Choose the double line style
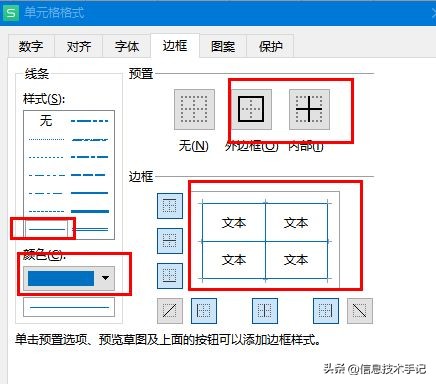The width and height of the screenshot is (436, 384). point(90,229)
